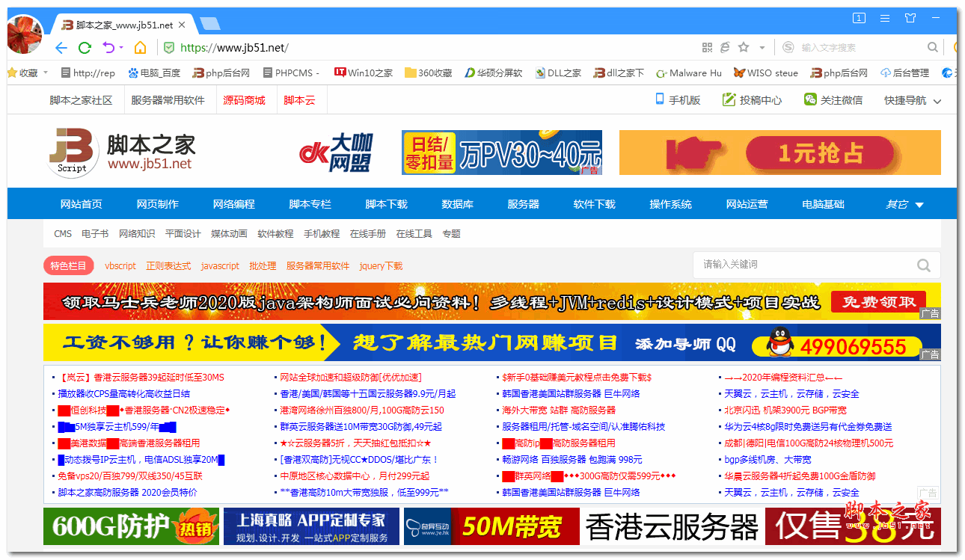Expand the 快捷导航 quick navigation dropdown
The height and width of the screenshot is (560, 965).
[x=913, y=100]
